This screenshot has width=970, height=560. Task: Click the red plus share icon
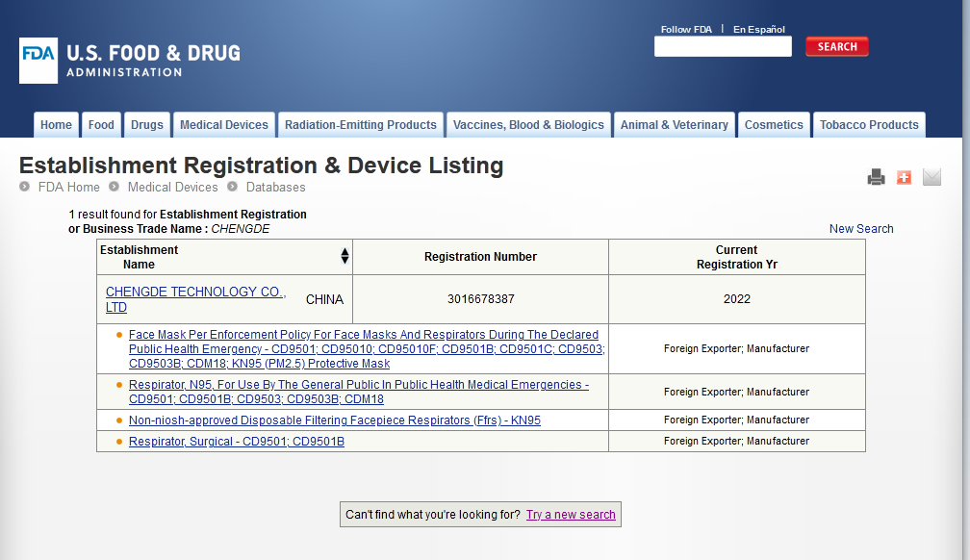[x=904, y=178]
